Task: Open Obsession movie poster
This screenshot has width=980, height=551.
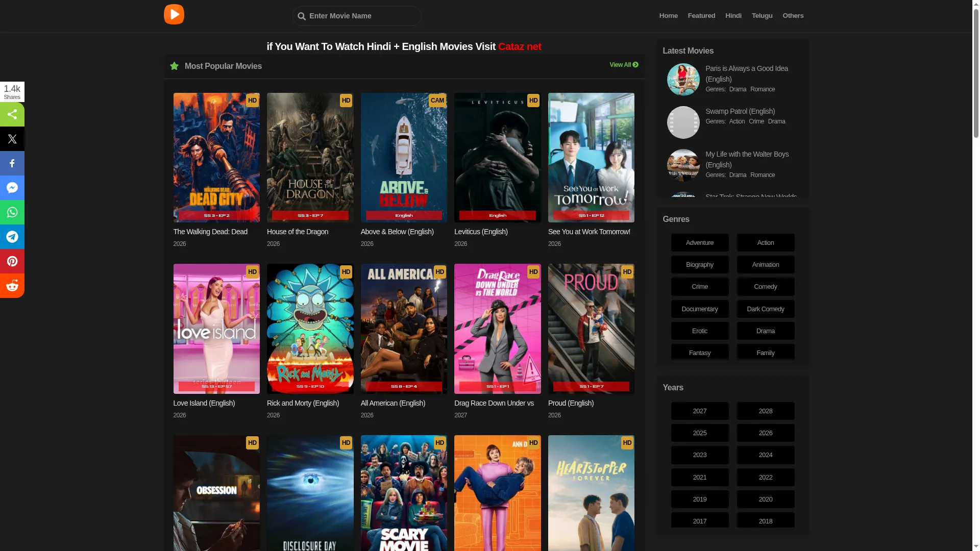Action: [216, 493]
